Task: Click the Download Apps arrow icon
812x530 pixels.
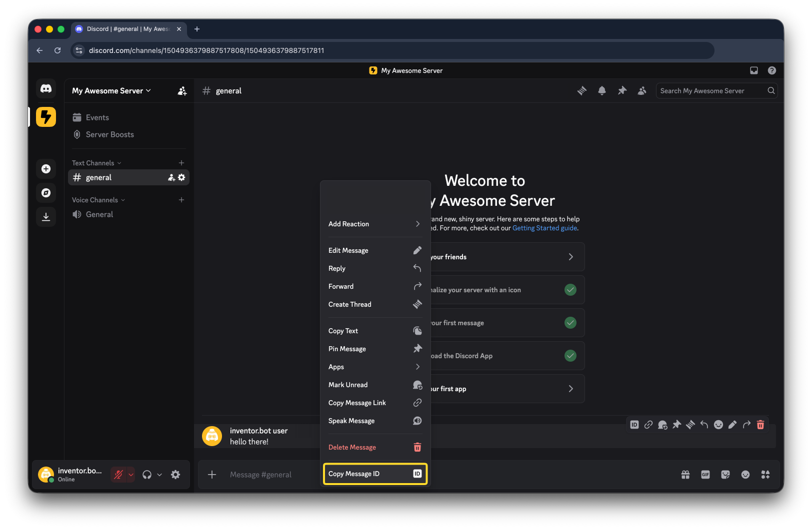Action: [x=46, y=217]
